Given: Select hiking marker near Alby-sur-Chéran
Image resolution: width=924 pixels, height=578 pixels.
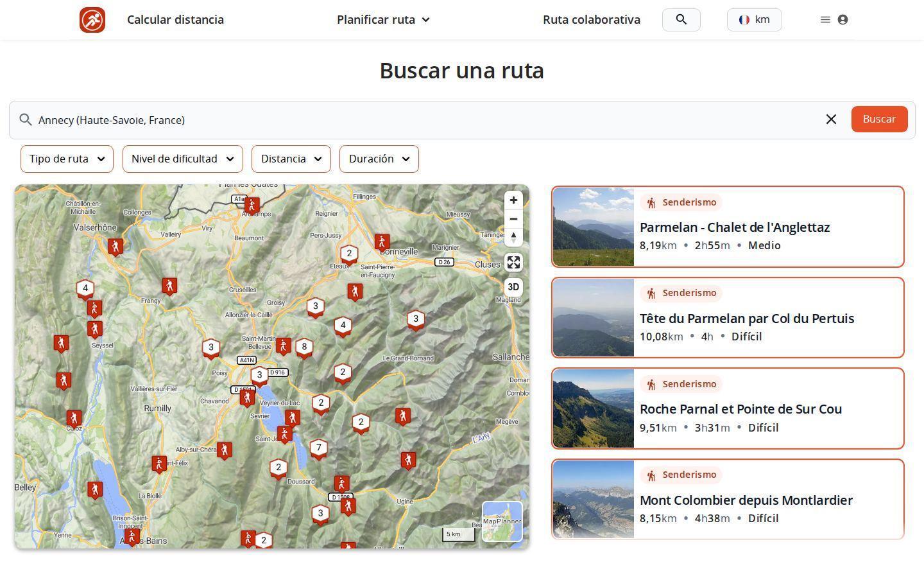Looking at the screenshot, I should coord(224,450).
